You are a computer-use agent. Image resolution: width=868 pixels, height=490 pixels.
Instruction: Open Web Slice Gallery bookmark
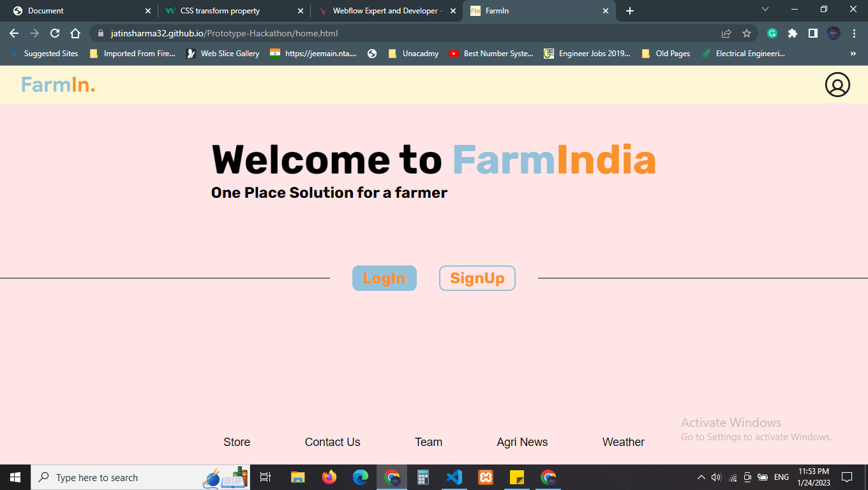pyautogui.click(x=223, y=54)
